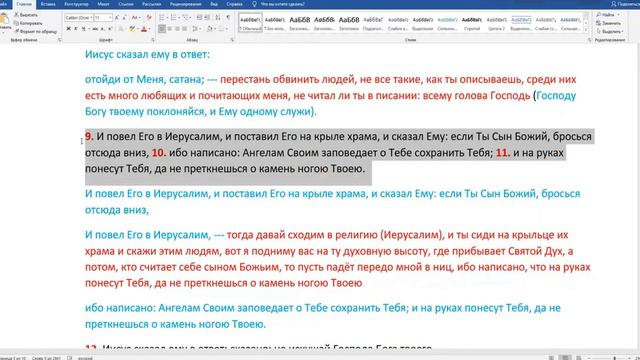Apply the Строгий style
640x360 pixels.
(472, 23)
